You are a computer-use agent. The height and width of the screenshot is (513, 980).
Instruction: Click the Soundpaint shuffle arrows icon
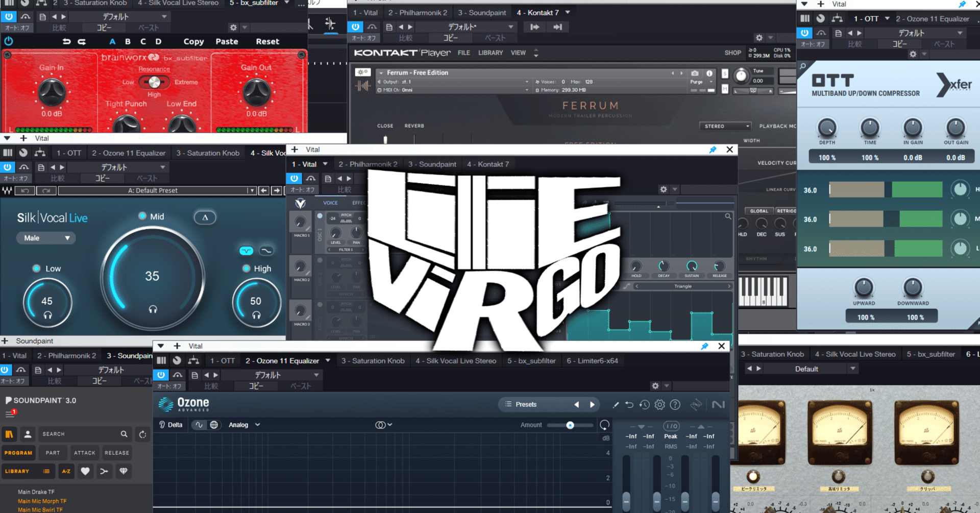104,471
